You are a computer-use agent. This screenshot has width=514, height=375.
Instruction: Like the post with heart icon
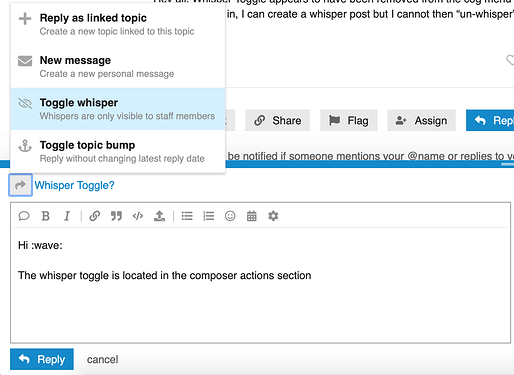click(510, 60)
